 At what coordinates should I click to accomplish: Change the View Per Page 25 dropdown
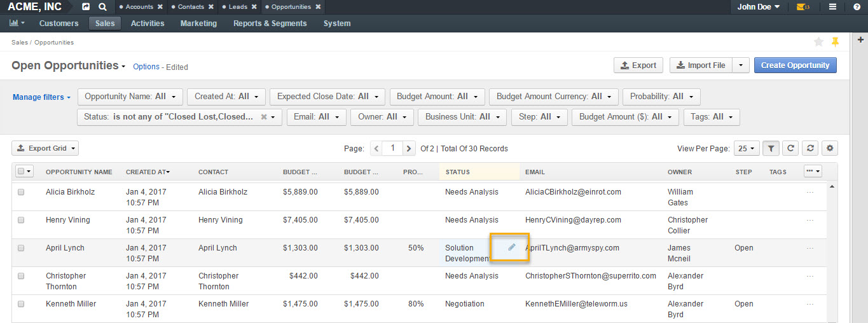click(x=747, y=148)
